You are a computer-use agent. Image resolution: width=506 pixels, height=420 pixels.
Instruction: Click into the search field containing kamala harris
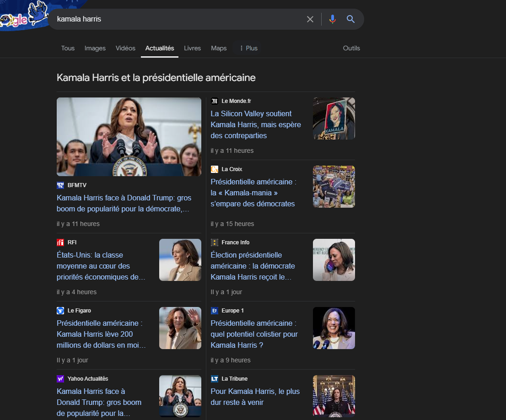coord(173,19)
